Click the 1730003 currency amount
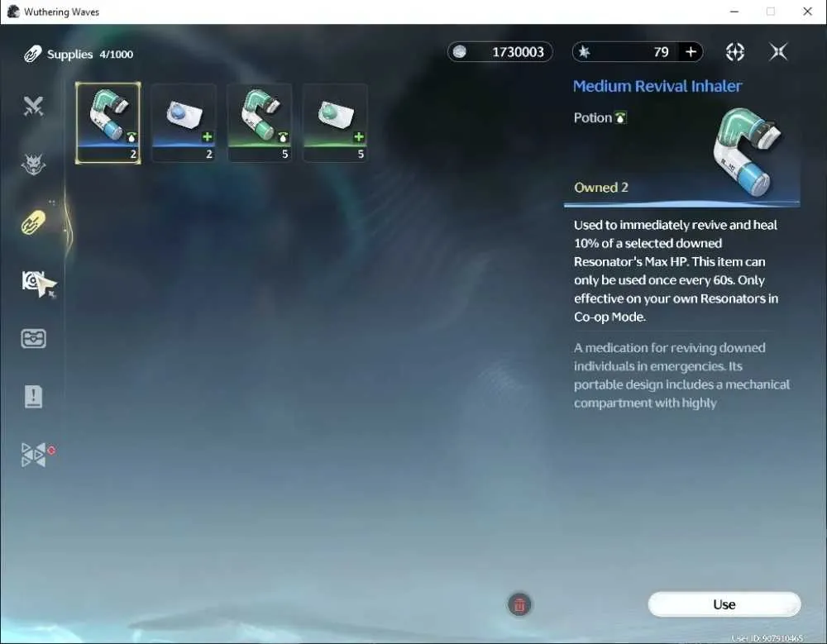The height and width of the screenshot is (644, 827). click(x=518, y=52)
